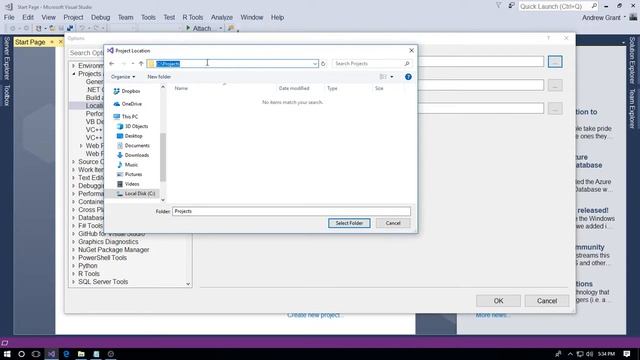This screenshot has width=640, height=360.
Task: Open Cortana search on the taskbar
Action: point(22,354)
